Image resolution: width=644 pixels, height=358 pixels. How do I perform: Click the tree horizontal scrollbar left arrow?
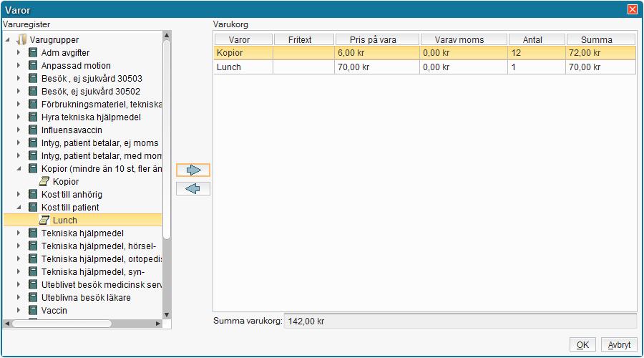click(7, 324)
